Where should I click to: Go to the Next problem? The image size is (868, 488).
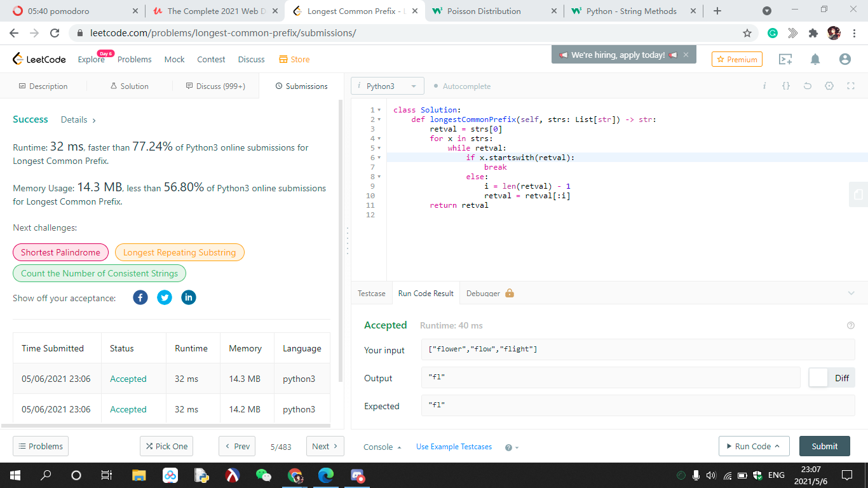[325, 446]
